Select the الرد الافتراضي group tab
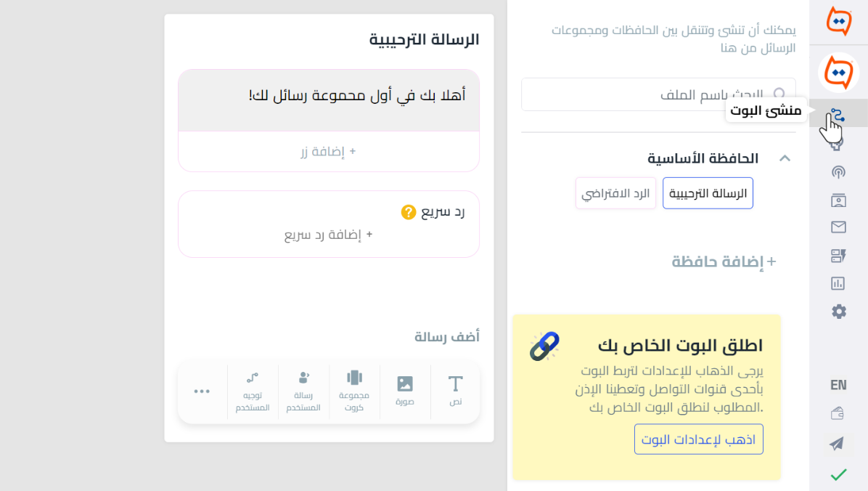 pyautogui.click(x=615, y=193)
